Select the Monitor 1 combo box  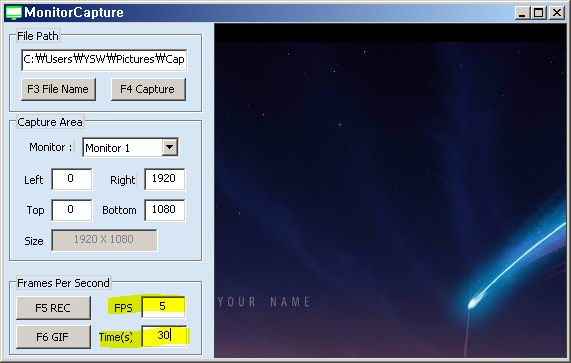pos(130,147)
